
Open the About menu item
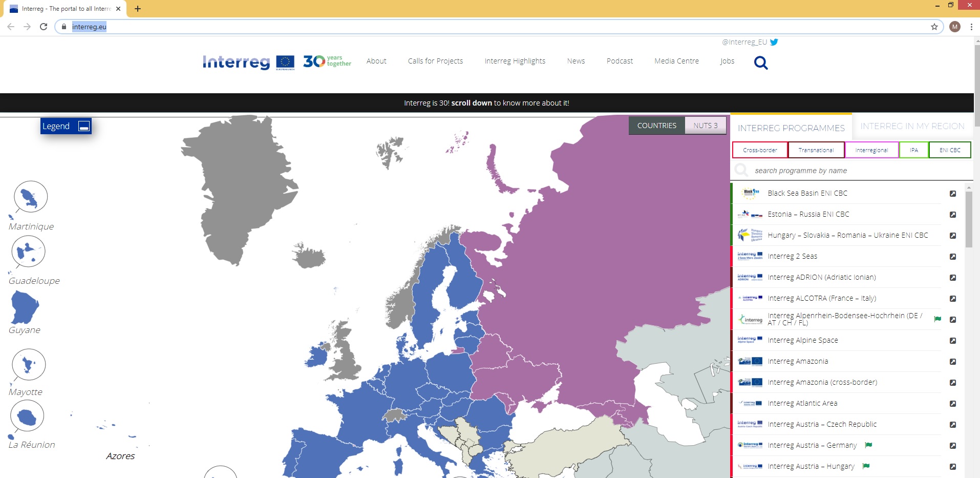(376, 61)
